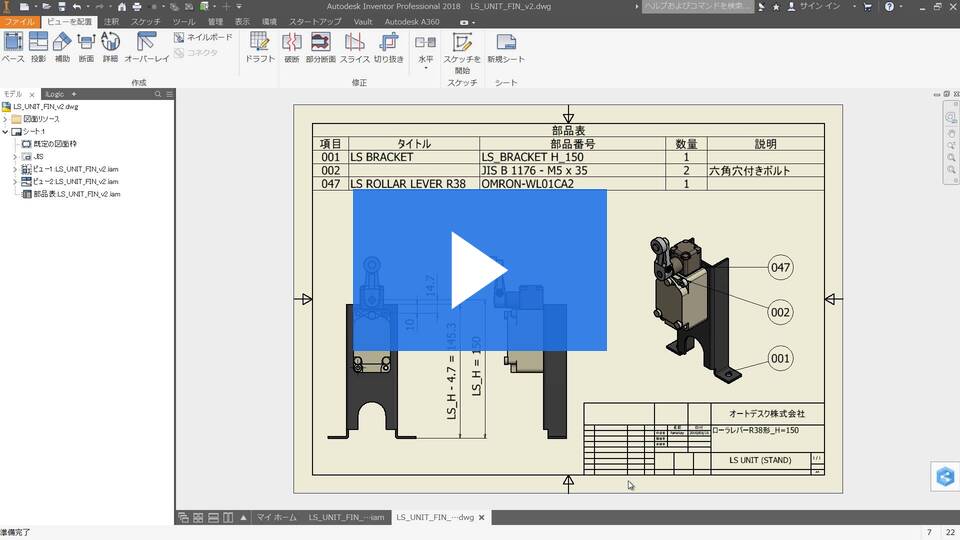Screen dimensions: 960x540
Task: Select the 詳細 (Detail view) tool
Action: (110, 48)
